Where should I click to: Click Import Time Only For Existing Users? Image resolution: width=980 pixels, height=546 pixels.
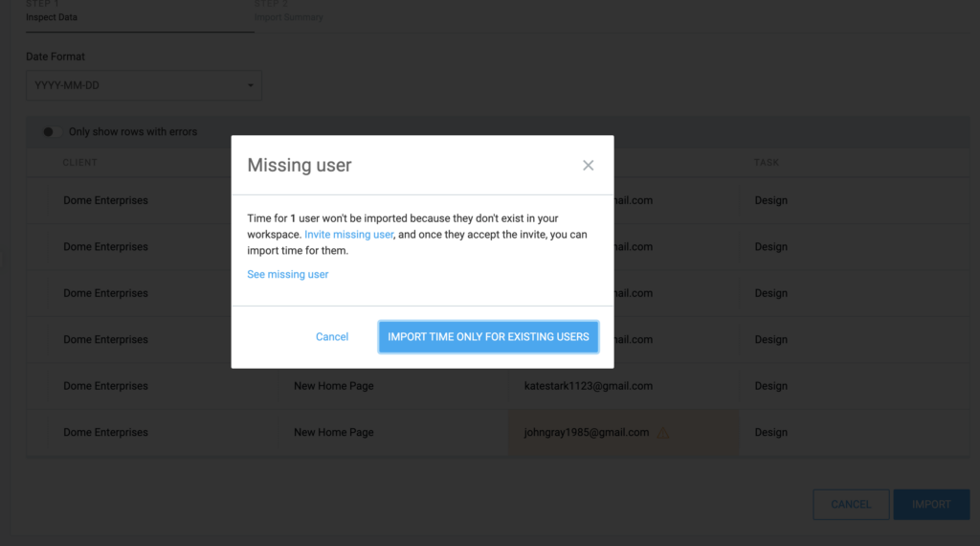(x=488, y=337)
